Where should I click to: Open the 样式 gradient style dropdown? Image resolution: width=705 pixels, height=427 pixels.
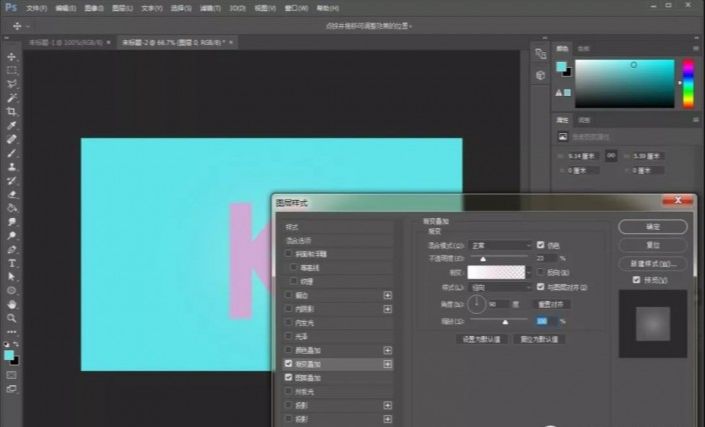tap(500, 287)
